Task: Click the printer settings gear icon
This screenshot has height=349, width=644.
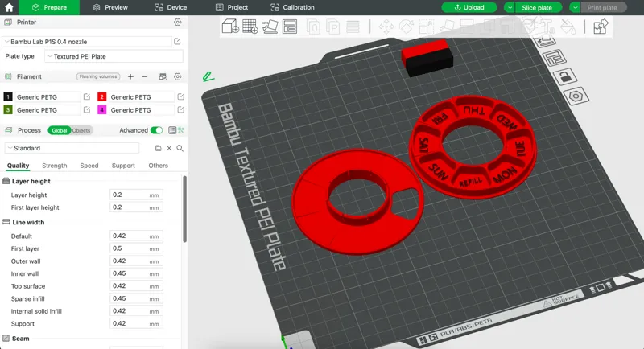Action: coord(177,23)
